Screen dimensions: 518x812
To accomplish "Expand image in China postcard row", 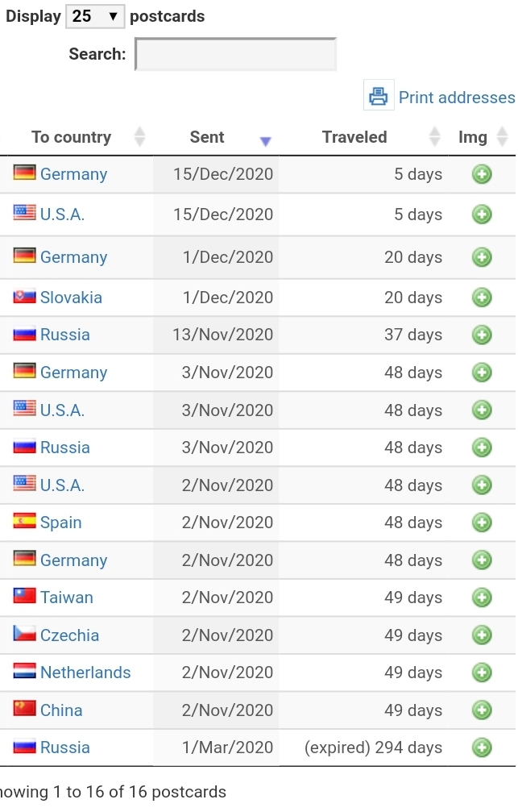I will pyautogui.click(x=481, y=710).
